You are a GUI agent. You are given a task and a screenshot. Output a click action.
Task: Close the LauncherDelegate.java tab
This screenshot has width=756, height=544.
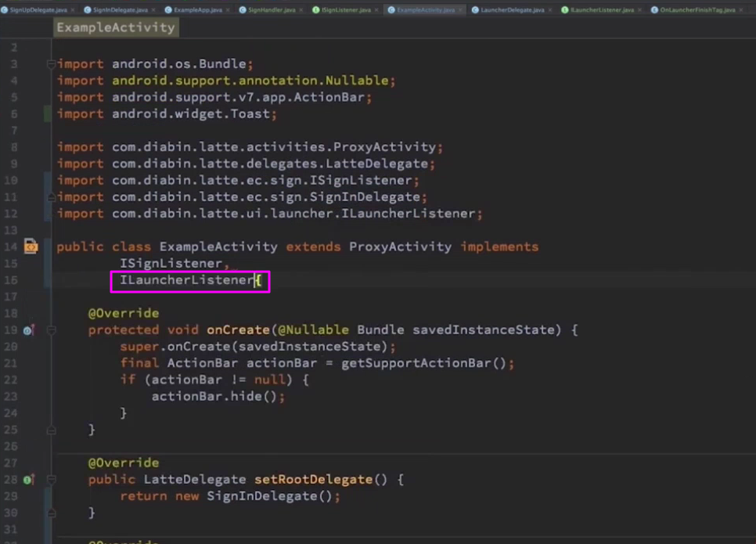[x=550, y=10]
